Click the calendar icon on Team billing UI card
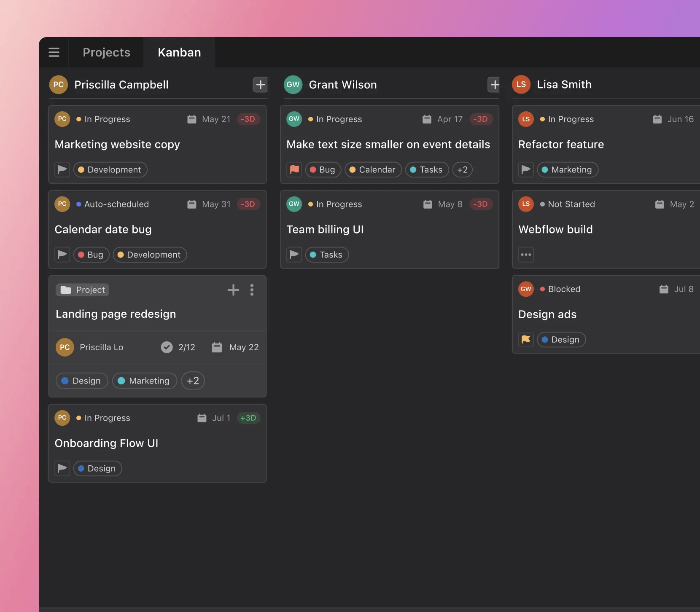This screenshot has width=700, height=612. 428,204
